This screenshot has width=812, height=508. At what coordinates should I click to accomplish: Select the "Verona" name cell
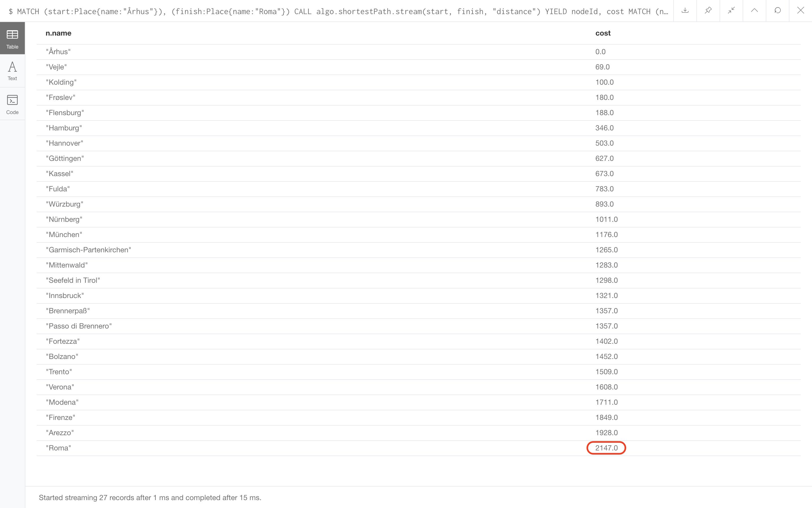[x=60, y=387]
